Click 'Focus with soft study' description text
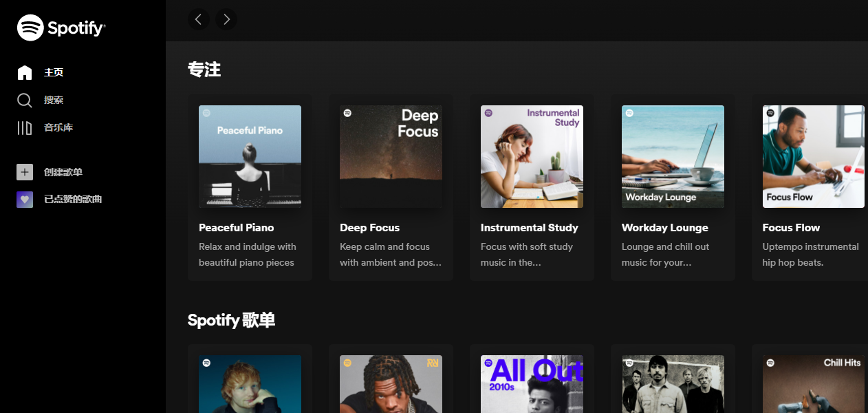 (x=527, y=246)
